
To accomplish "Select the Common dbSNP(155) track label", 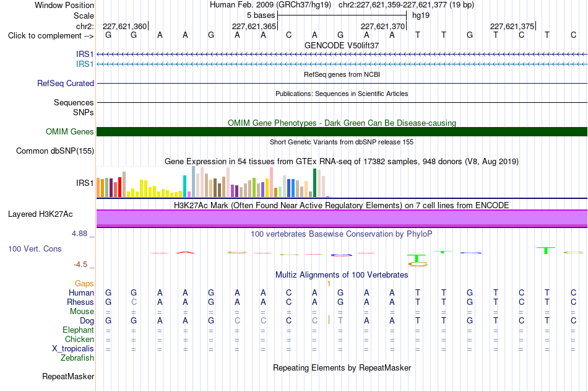I will coord(54,151).
